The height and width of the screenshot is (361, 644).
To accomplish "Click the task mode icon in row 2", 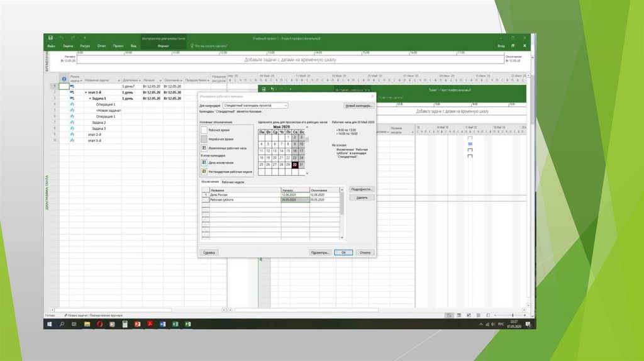I will tap(72, 92).
